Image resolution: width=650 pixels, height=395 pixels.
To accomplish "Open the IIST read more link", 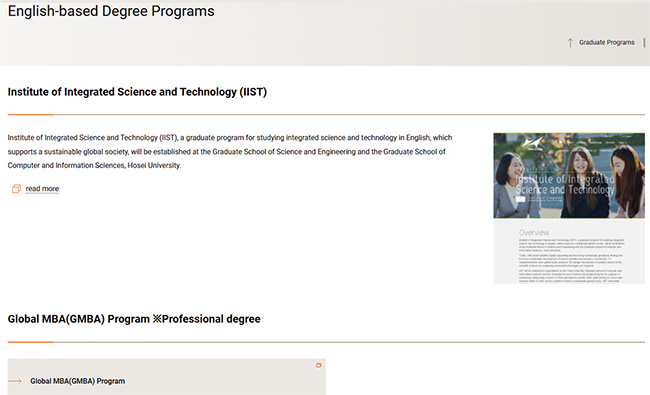I will [42, 189].
